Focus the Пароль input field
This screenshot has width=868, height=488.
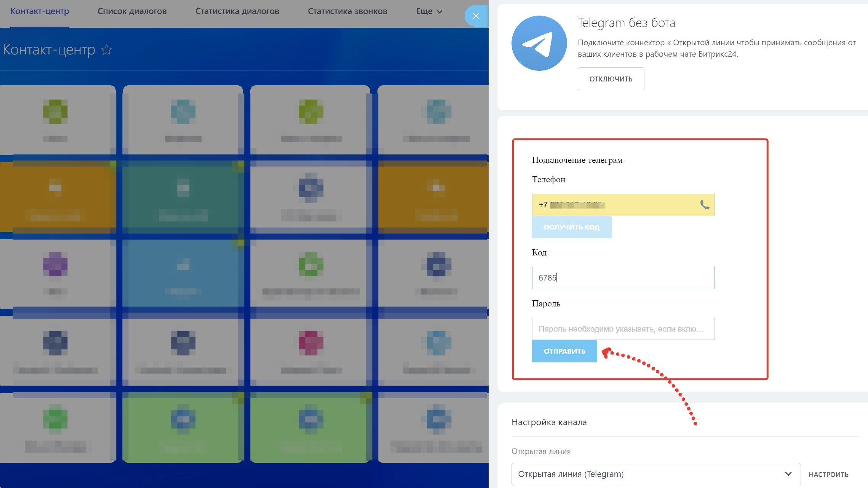623,329
